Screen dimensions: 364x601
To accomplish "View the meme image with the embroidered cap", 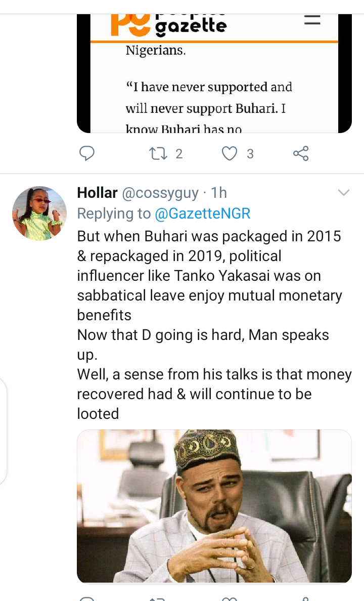I will (x=214, y=506).
